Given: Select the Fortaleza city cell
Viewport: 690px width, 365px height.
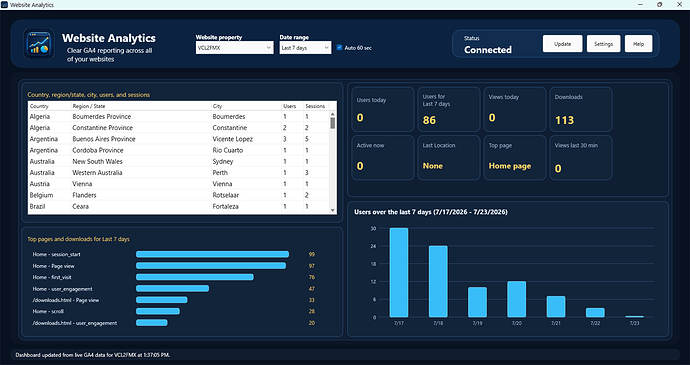Looking at the screenshot, I should [246, 206].
